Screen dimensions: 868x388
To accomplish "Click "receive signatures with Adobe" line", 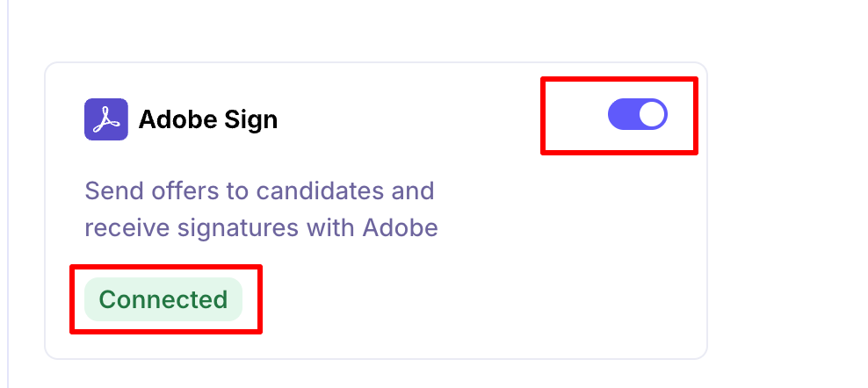I will point(261,228).
